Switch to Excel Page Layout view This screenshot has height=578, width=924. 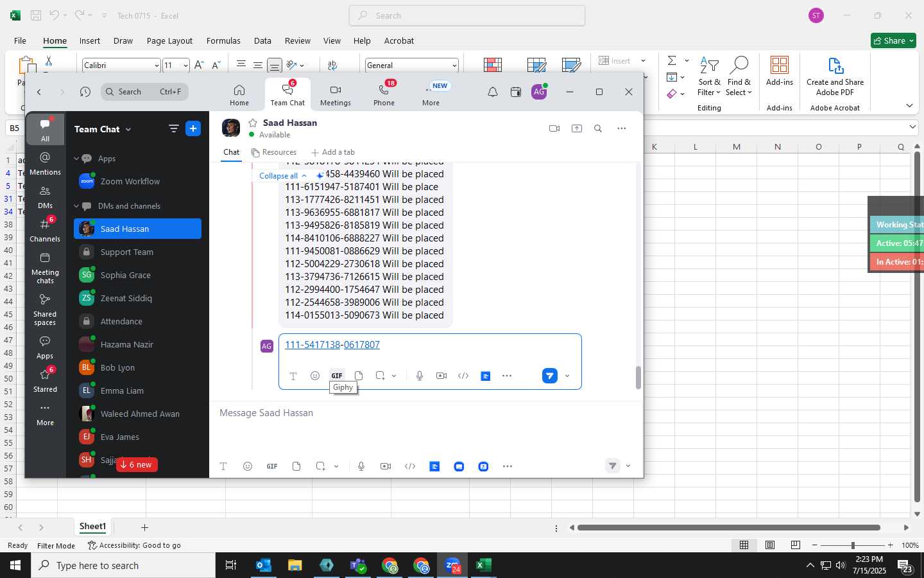tap(769, 545)
